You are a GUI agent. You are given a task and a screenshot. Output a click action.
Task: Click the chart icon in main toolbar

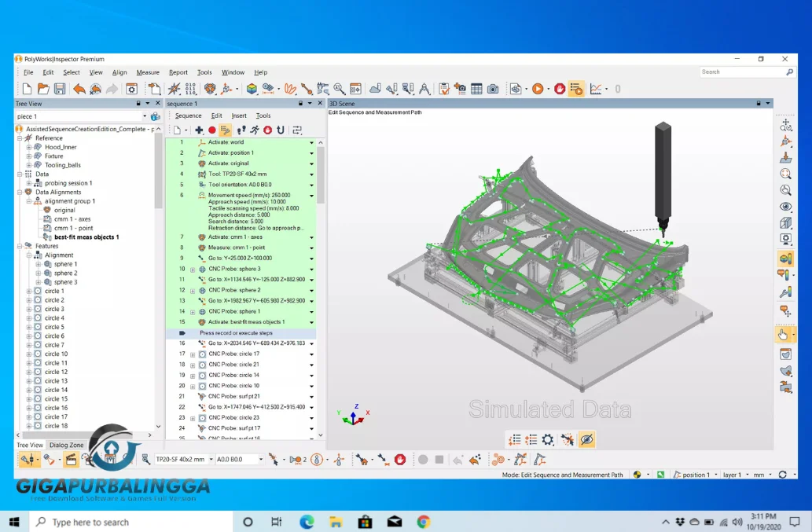[596, 89]
